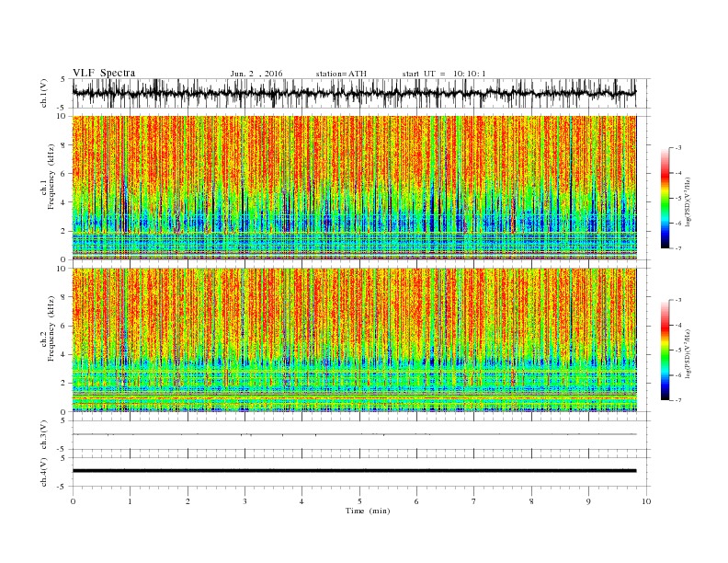This screenshot has width=728, height=563.
Task: Click time-axis tick label "1"
Action: click(x=131, y=501)
